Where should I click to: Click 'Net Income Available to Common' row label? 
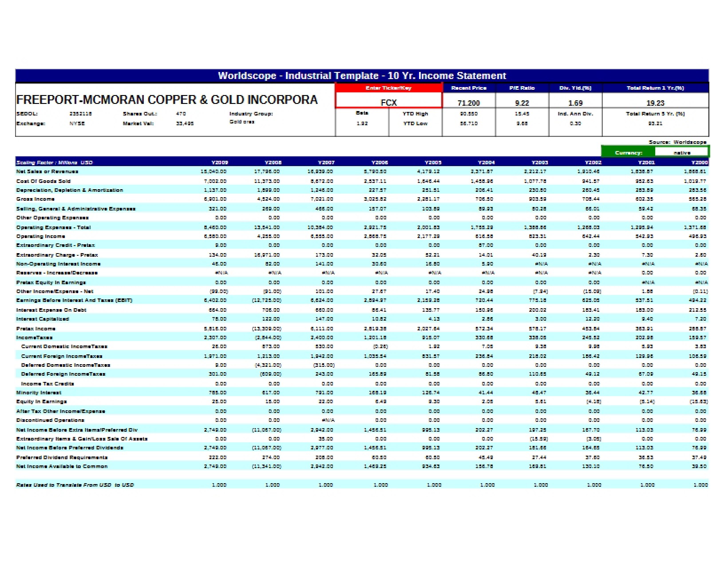62,466
